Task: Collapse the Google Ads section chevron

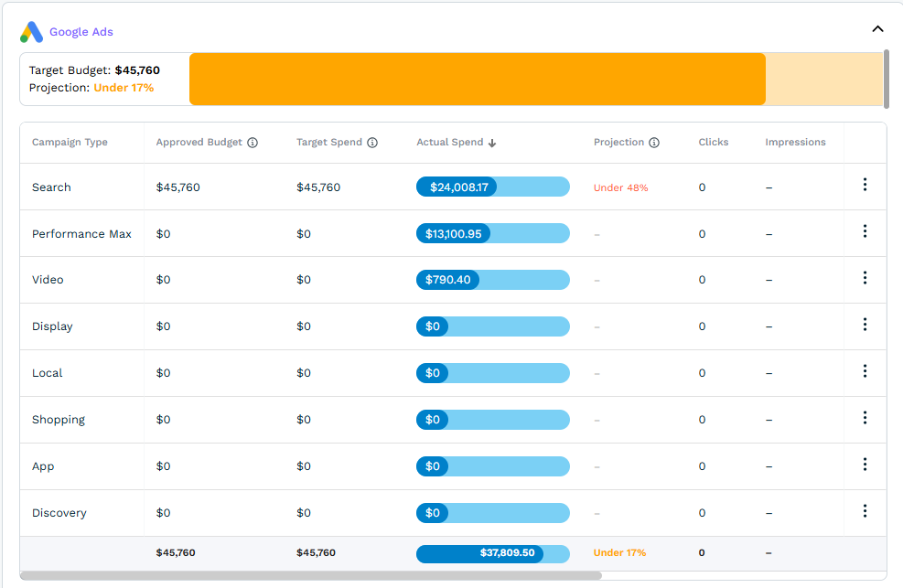Action: tap(877, 29)
